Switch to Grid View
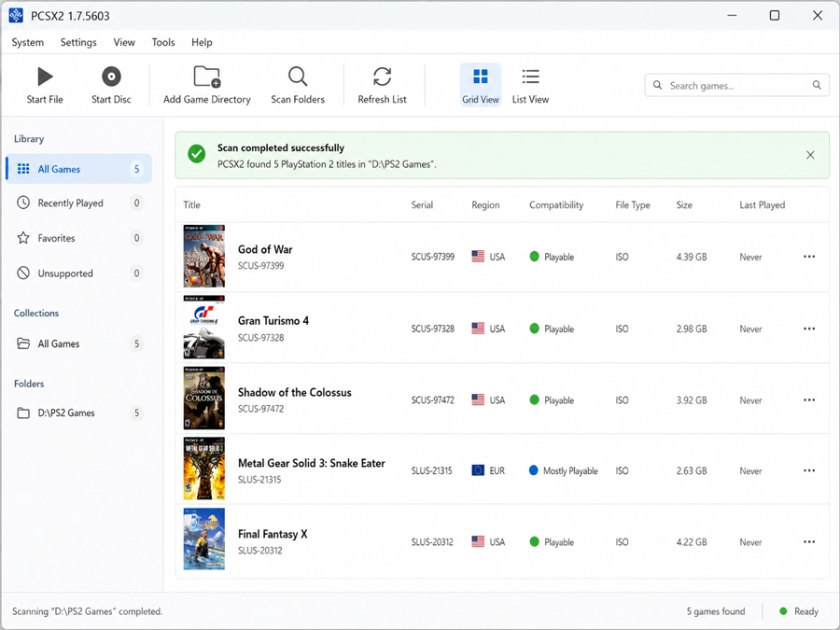The image size is (840, 630). tap(481, 85)
